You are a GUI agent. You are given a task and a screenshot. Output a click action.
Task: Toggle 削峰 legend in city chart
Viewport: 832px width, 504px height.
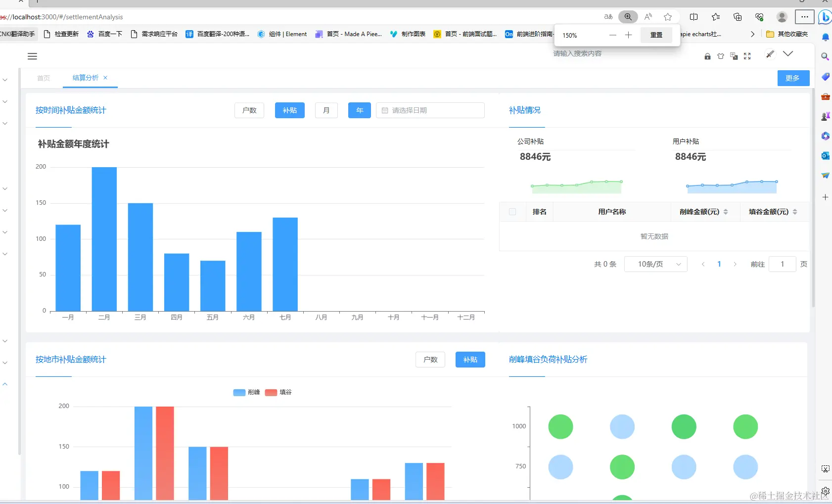coord(247,392)
